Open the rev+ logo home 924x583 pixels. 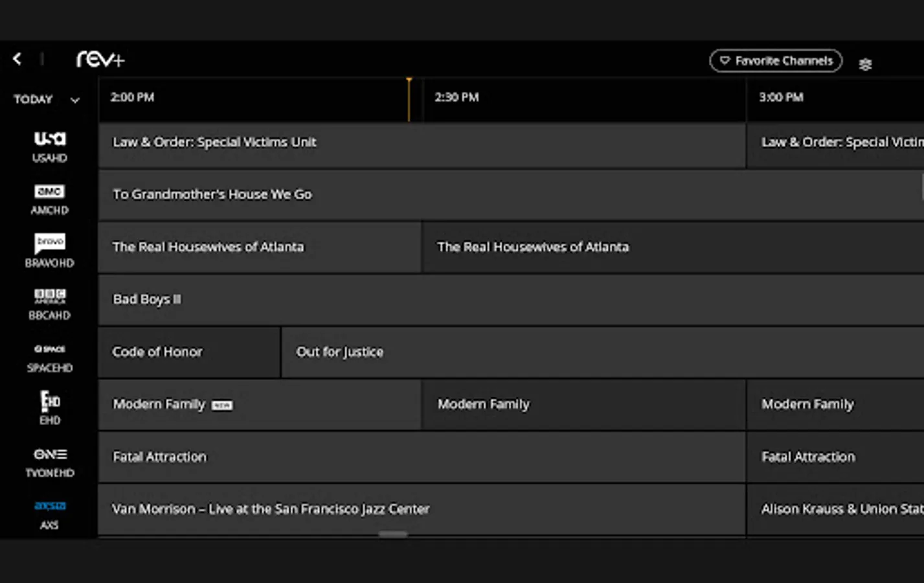click(x=100, y=60)
